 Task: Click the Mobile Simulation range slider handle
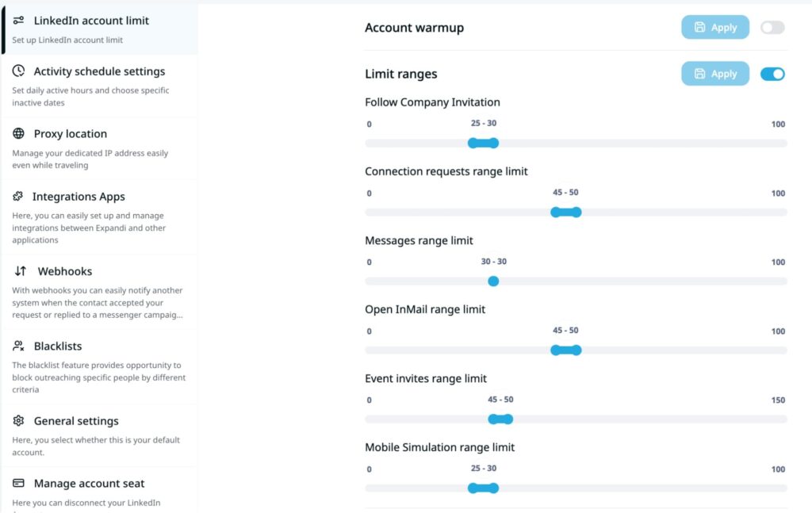(x=473, y=488)
